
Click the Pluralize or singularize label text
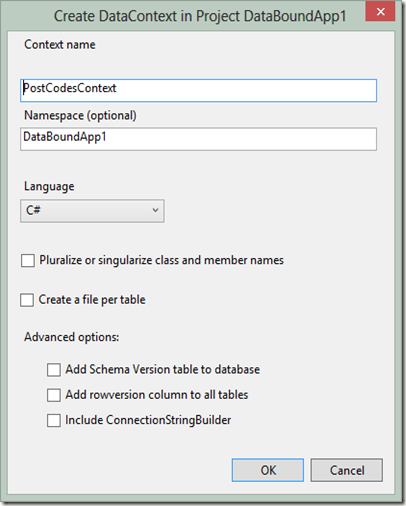pos(161,260)
